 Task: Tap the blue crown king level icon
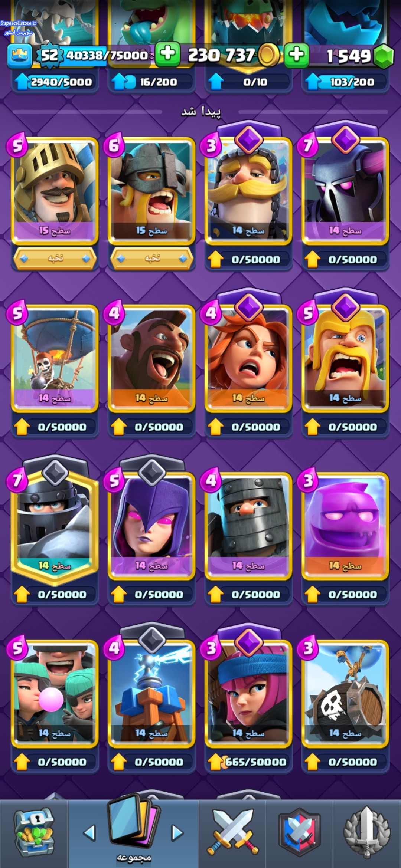[19, 56]
